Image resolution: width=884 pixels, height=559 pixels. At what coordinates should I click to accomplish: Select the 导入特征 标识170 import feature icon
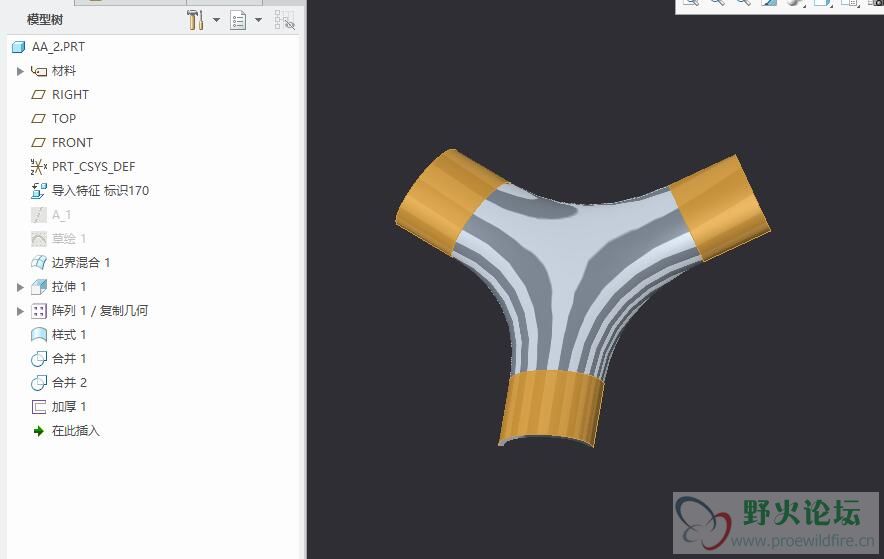tap(38, 190)
